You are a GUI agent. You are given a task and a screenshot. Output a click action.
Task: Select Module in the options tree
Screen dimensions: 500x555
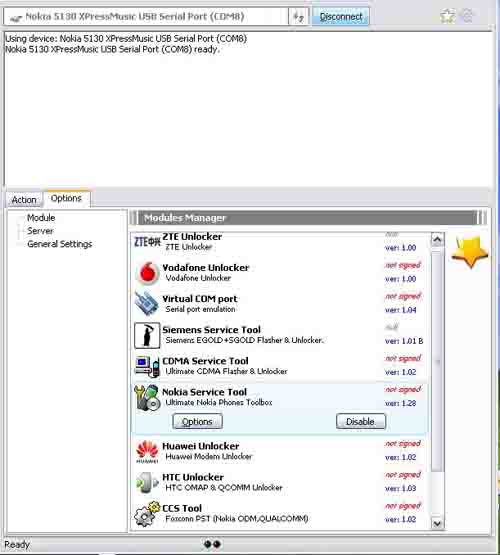coord(41,218)
